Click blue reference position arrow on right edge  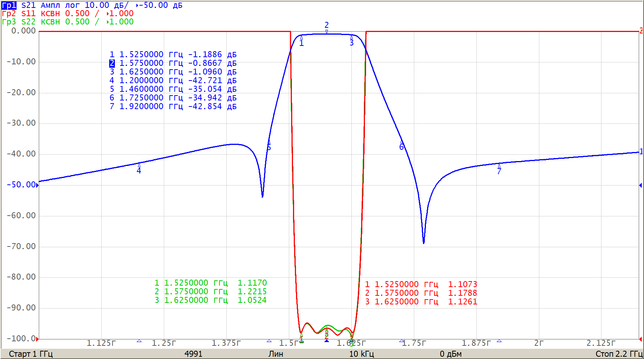(640, 185)
